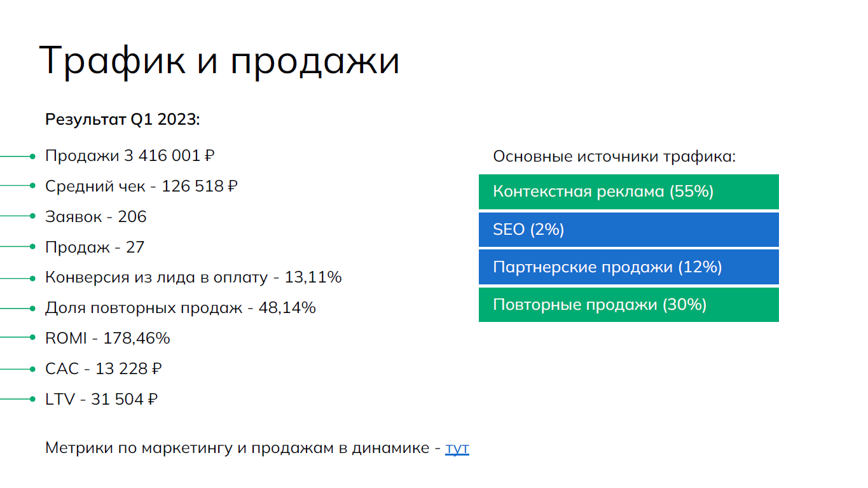Click the "Основные источники трафика:" label
Image resolution: width=868 pixels, height=488 pixels.
(x=614, y=157)
